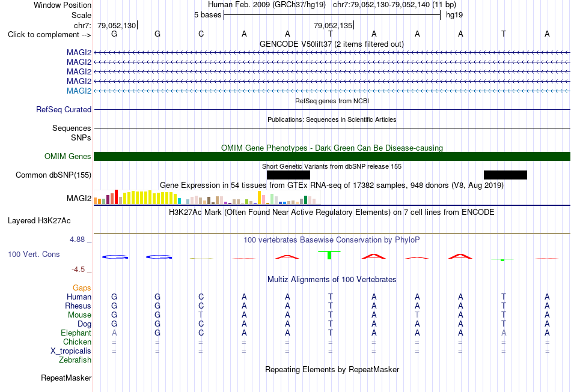Complement the C base in the base position row

pyautogui.click(x=201, y=34)
